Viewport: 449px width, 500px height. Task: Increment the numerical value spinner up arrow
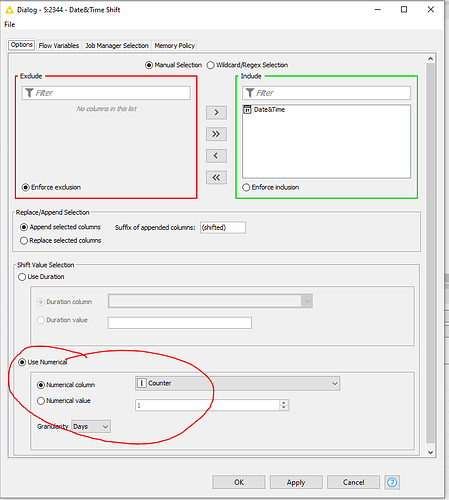(284, 403)
